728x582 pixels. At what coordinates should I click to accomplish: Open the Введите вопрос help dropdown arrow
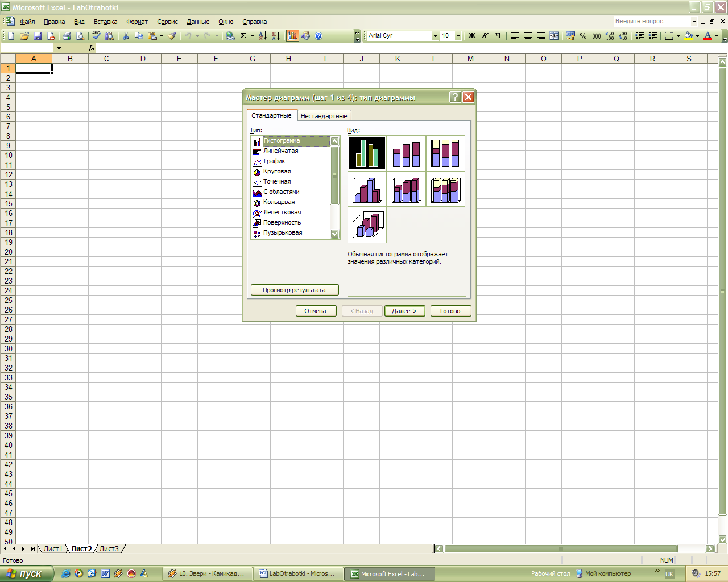pyautogui.click(x=694, y=22)
